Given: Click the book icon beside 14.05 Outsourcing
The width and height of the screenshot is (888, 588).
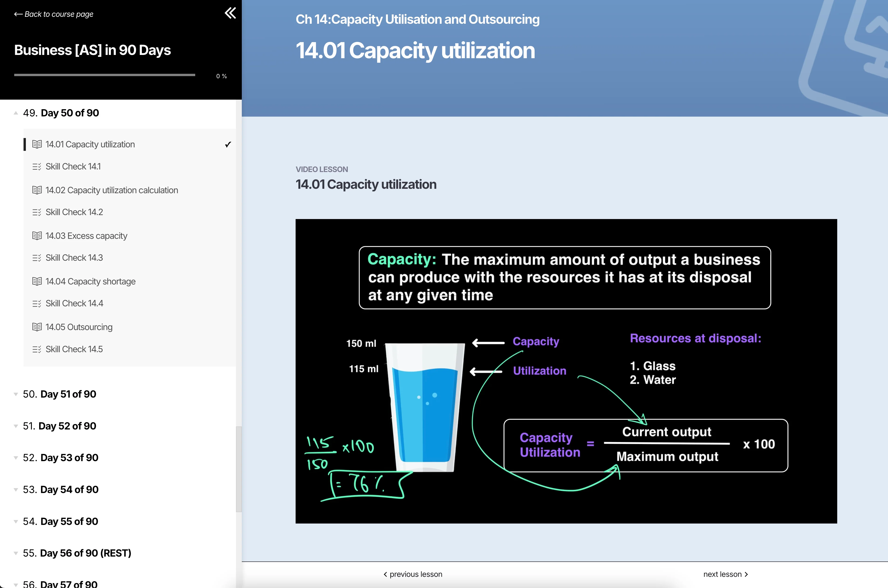Looking at the screenshot, I should 37,327.
